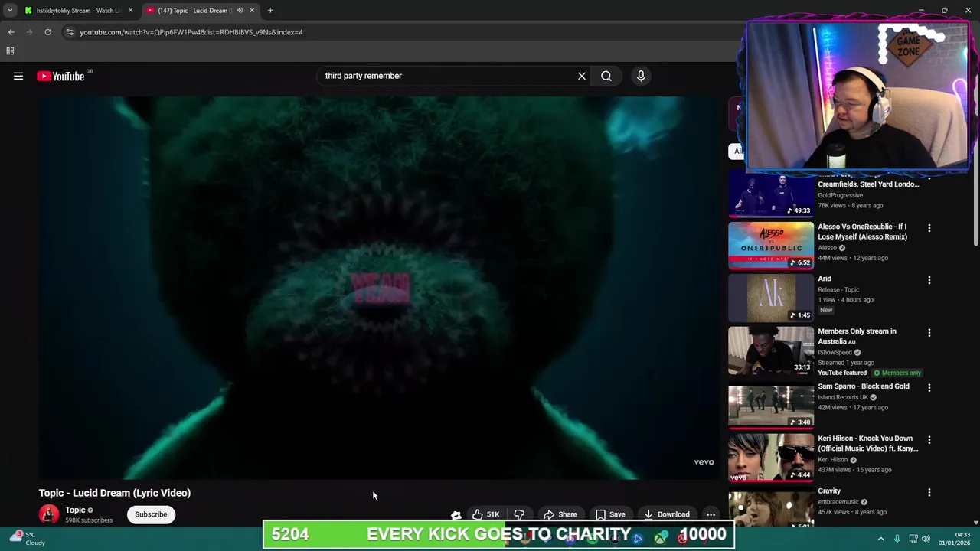The image size is (980, 551).
Task: Click the video player to pause
Action: pyautogui.click(x=379, y=287)
